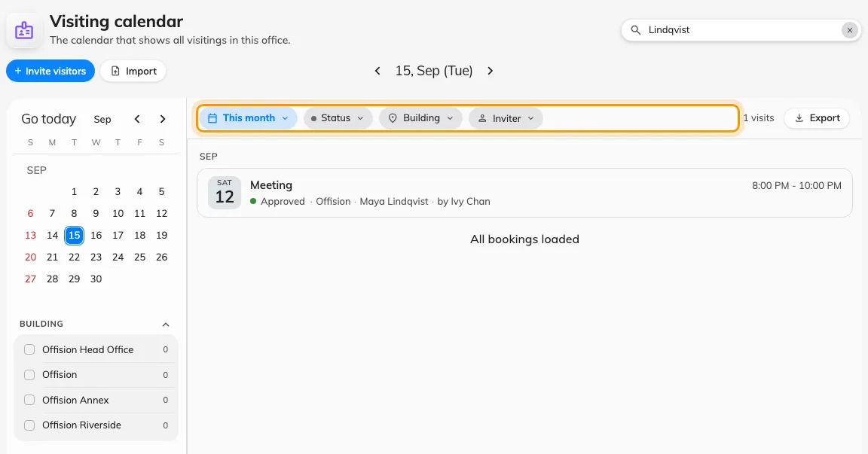Select September 23 in mini calendar
Screen dimensions: 868x454
(x=96, y=257)
